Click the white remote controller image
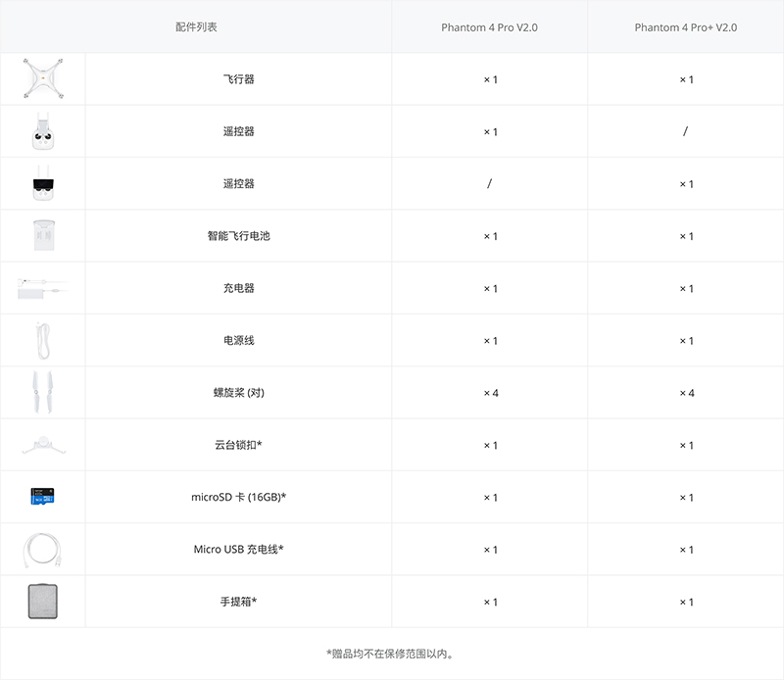Image resolution: width=784 pixels, height=680 pixels. tap(42, 131)
